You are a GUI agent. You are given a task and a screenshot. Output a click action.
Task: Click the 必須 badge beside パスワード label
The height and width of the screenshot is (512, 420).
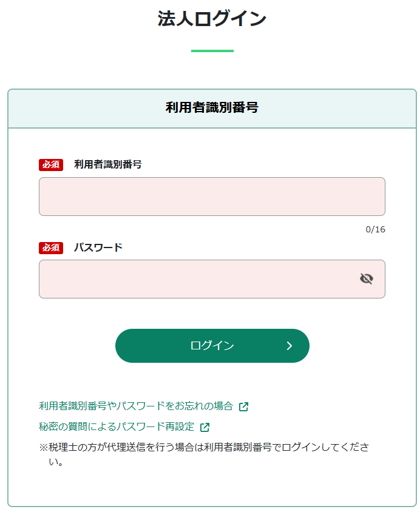[x=51, y=248]
